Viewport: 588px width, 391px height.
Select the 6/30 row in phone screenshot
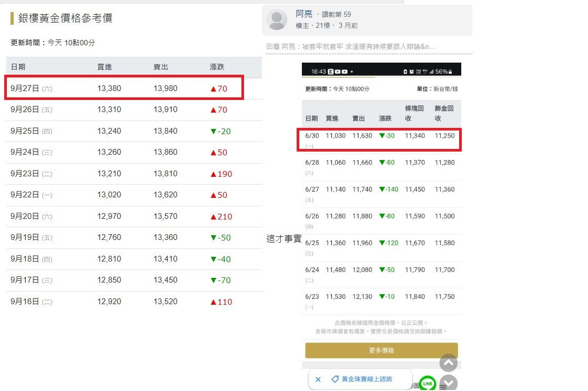381,138
